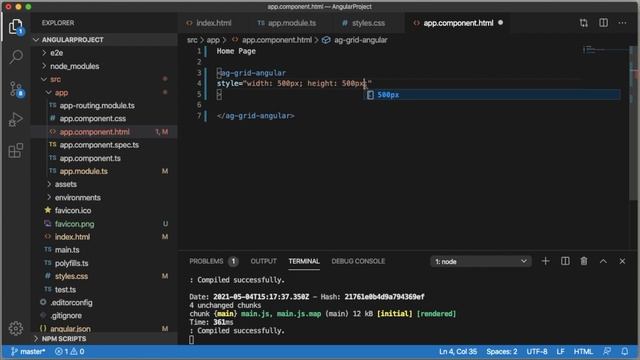This screenshot has width=640, height=360.
Task: Open app.component.css in explorer
Action: (92, 119)
